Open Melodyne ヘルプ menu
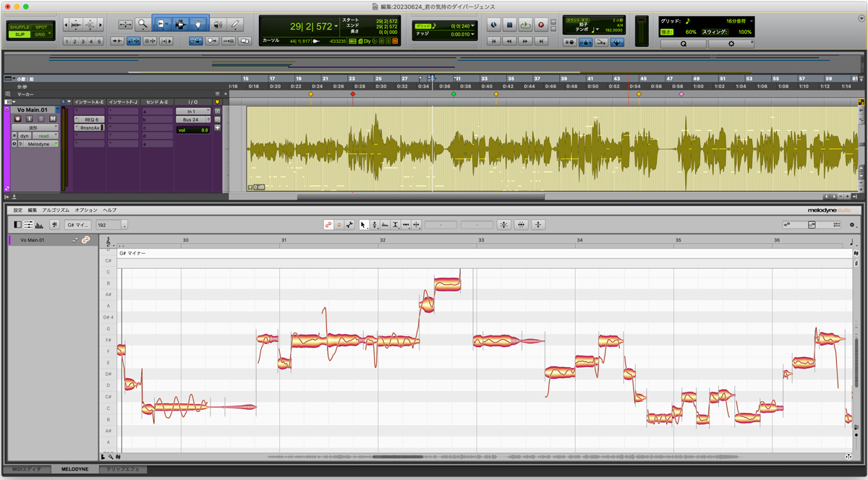Image resolution: width=868 pixels, height=480 pixels. 109,210
